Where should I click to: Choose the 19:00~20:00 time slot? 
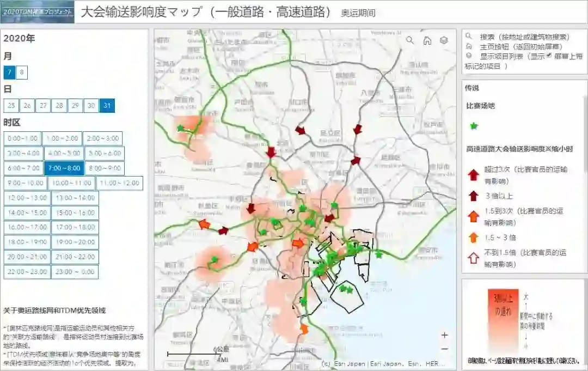click(x=75, y=242)
